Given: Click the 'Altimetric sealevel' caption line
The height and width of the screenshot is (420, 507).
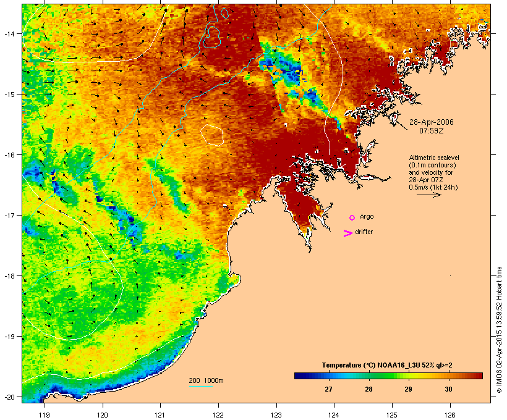Looking at the screenshot, I should 434,157.
